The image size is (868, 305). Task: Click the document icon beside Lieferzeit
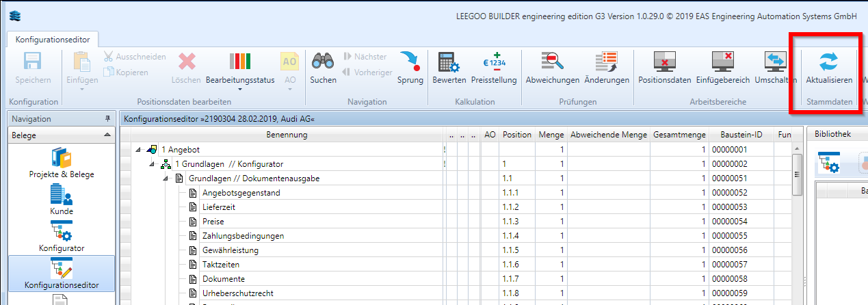pyautogui.click(x=193, y=207)
